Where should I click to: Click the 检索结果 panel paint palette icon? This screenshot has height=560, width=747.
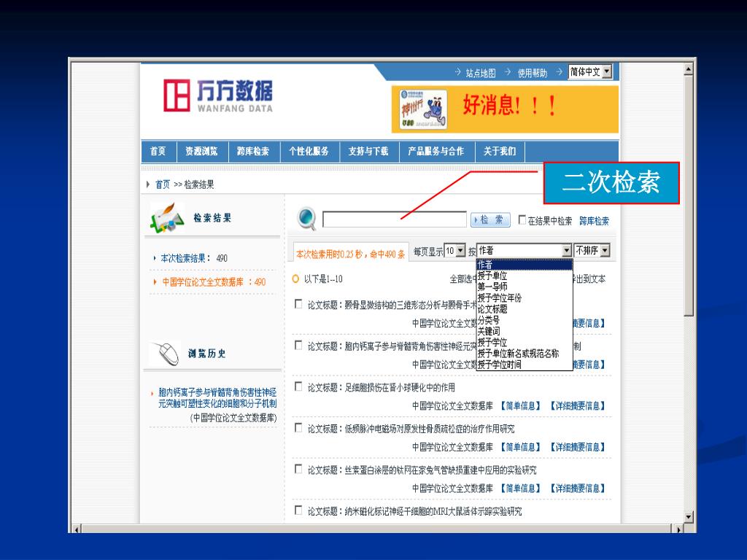click(x=167, y=218)
